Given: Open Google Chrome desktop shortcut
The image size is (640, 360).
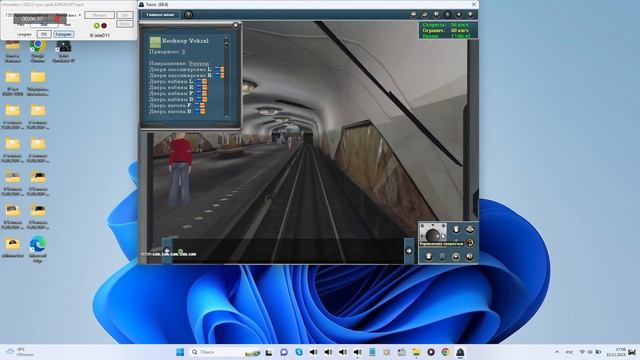Looking at the screenshot, I should pos(38,51).
